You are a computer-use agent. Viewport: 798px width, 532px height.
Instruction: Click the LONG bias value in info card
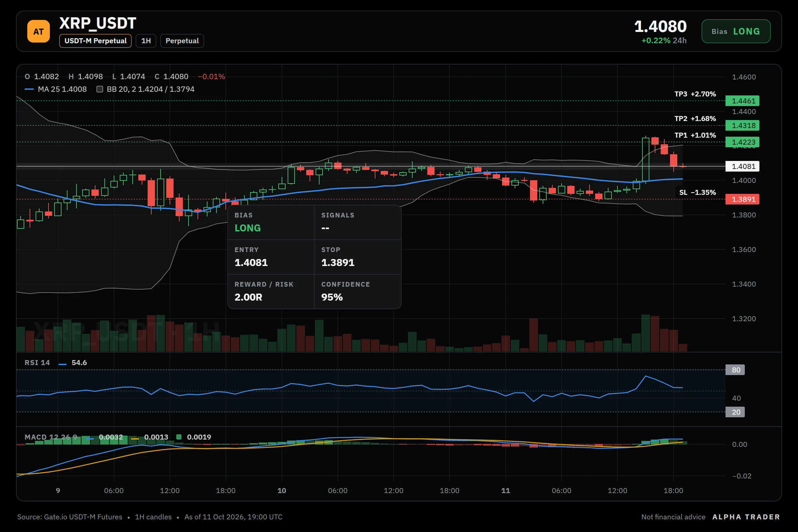click(x=248, y=228)
